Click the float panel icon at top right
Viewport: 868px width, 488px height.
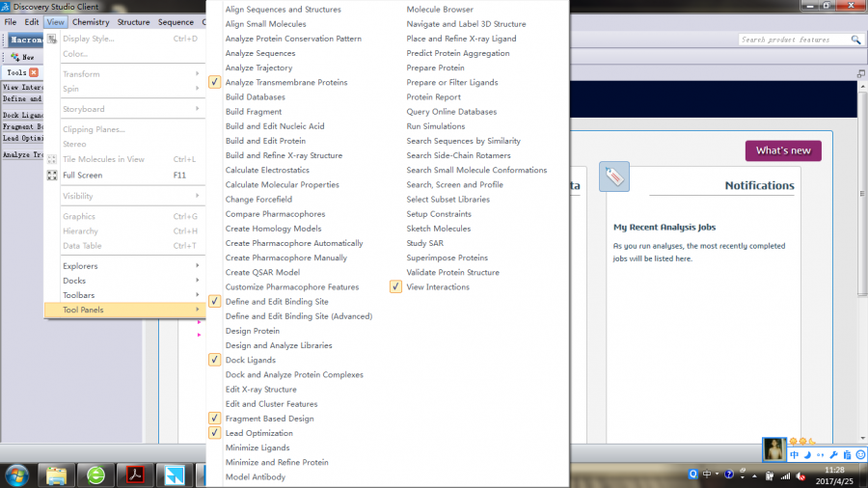pos(861,73)
